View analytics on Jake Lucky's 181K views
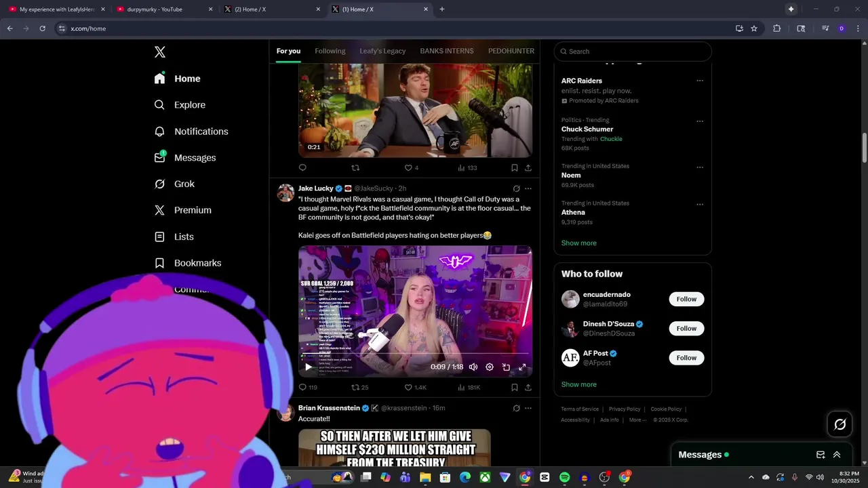The width and height of the screenshot is (868, 488). [x=469, y=388]
